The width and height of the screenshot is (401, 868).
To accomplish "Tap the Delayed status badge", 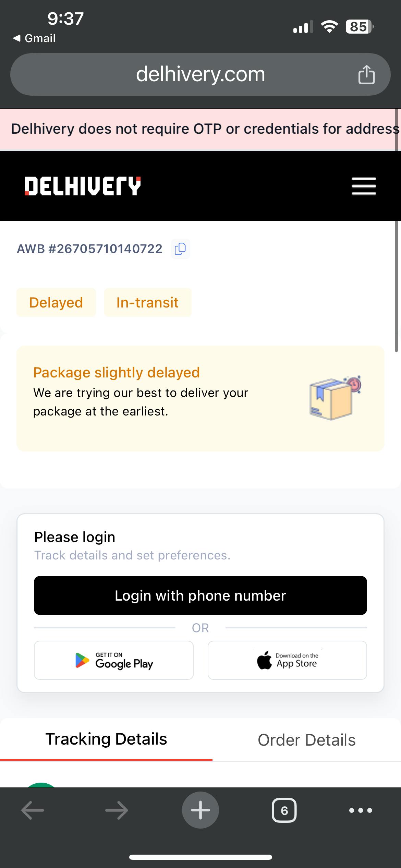I will click(x=56, y=302).
